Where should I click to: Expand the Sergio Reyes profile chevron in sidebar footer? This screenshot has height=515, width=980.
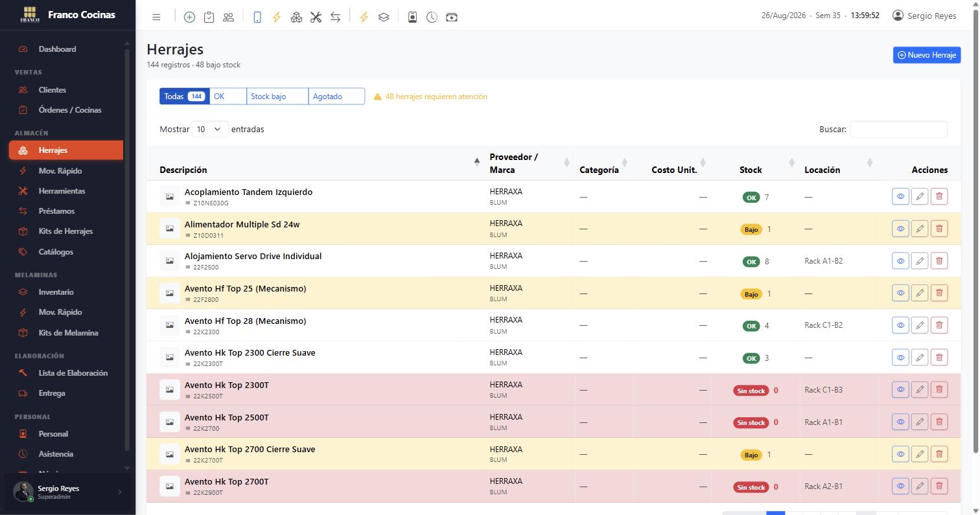point(120,492)
